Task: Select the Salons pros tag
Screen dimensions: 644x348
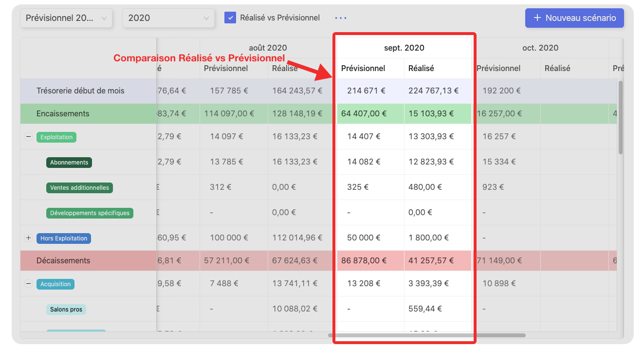Action: (66, 310)
